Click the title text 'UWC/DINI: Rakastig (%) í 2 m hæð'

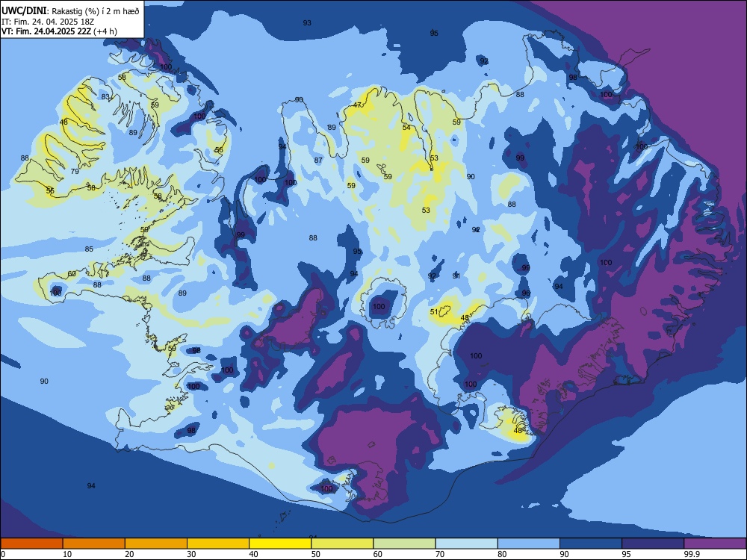pyautogui.click(x=70, y=10)
